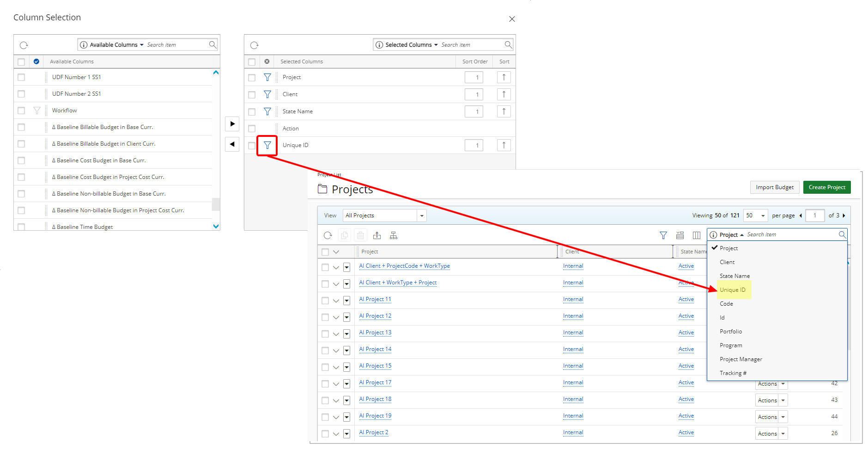This screenshot has height=449, width=868.
Task: Click Sort Order field for State Name
Action: [x=474, y=111]
